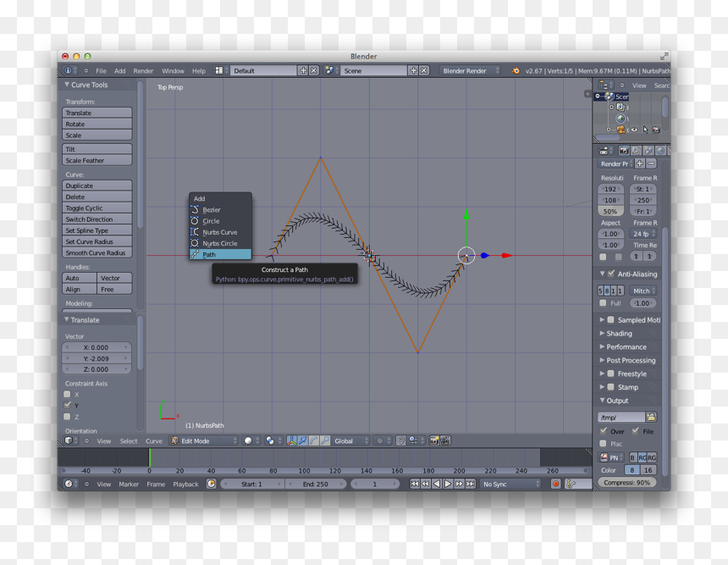Click the Toggle Cyclic button

click(97, 208)
